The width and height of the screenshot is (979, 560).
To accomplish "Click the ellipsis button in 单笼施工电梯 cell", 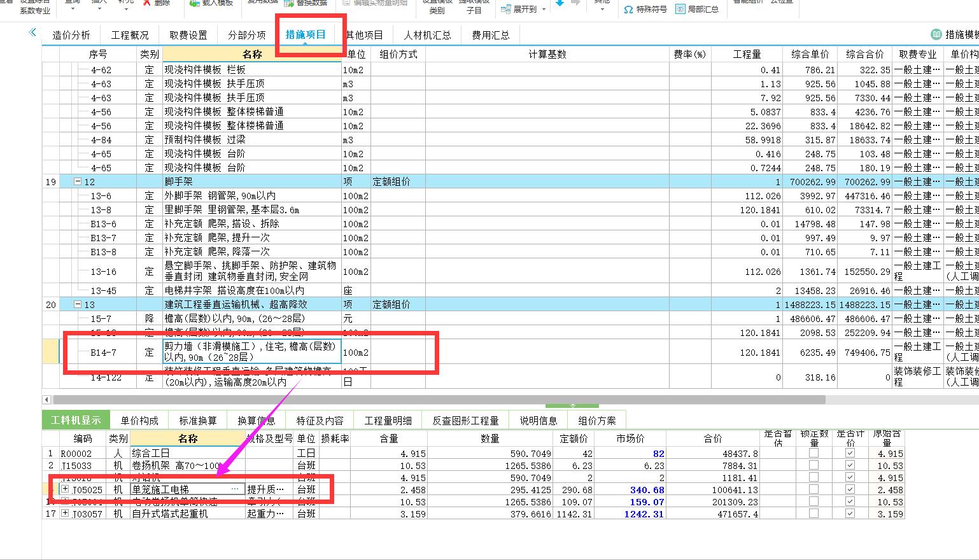I will (235, 489).
